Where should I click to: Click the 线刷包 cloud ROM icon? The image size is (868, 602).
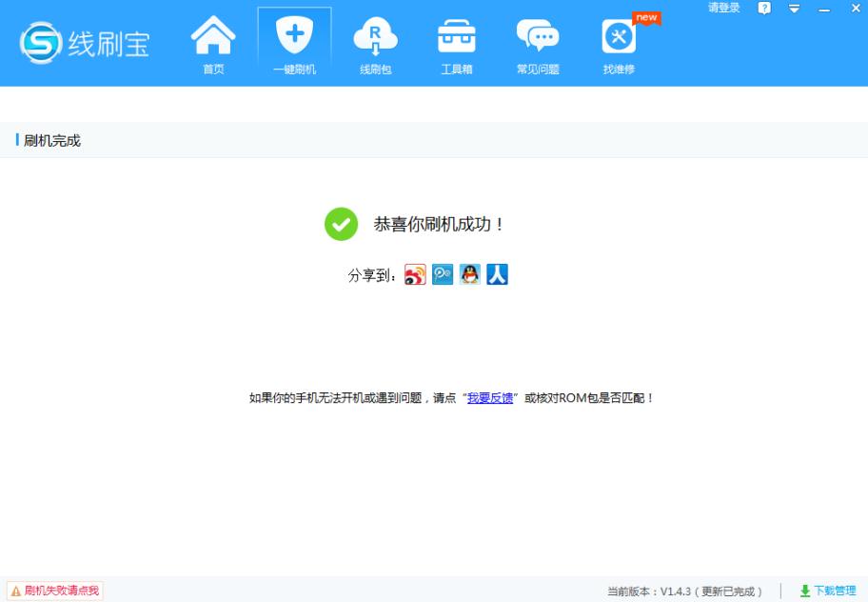click(376, 34)
